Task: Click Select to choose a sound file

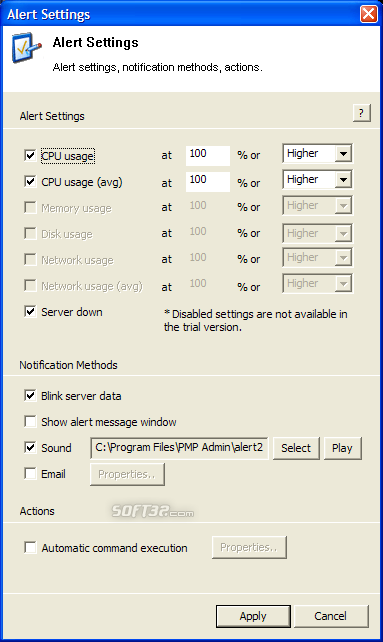Action: (x=296, y=448)
